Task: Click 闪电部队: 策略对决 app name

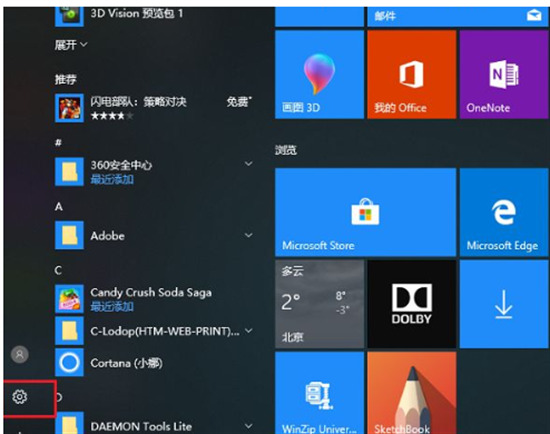Action: click(x=139, y=102)
